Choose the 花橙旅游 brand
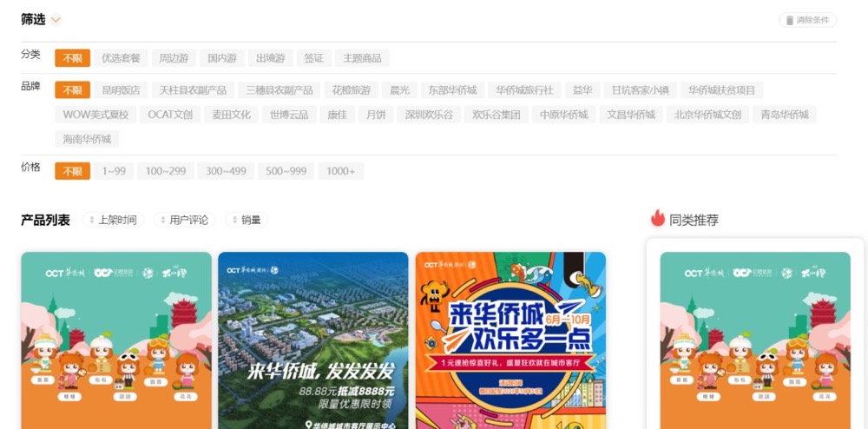Image resolution: width=868 pixels, height=429 pixels. pyautogui.click(x=352, y=89)
